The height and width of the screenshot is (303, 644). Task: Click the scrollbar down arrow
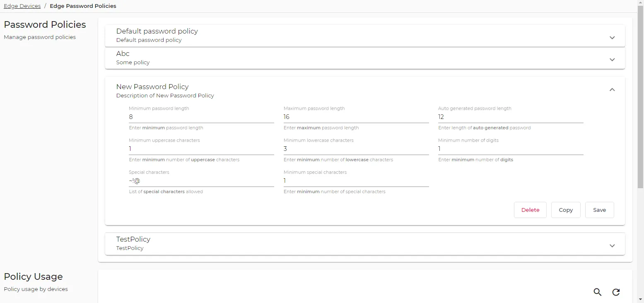pyautogui.click(x=640, y=300)
